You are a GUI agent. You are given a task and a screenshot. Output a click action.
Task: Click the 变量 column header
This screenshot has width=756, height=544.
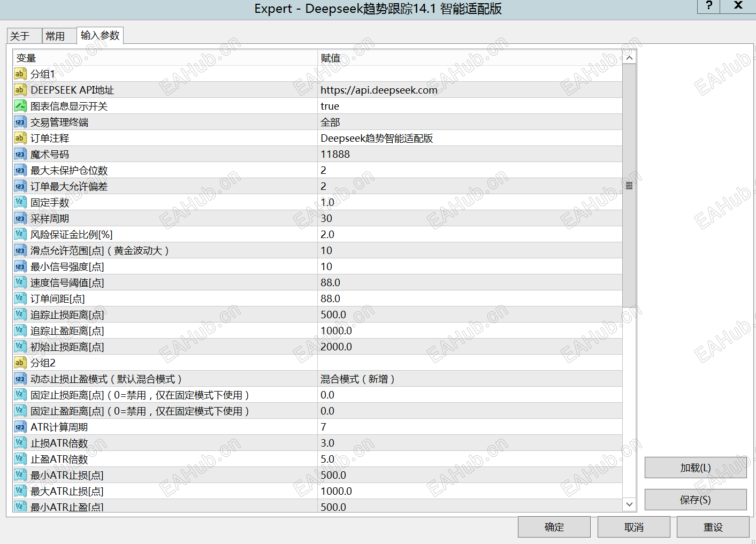[165, 58]
